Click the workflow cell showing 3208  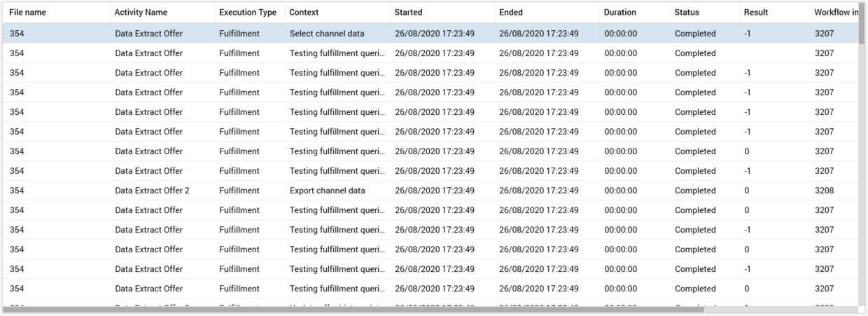(x=825, y=191)
